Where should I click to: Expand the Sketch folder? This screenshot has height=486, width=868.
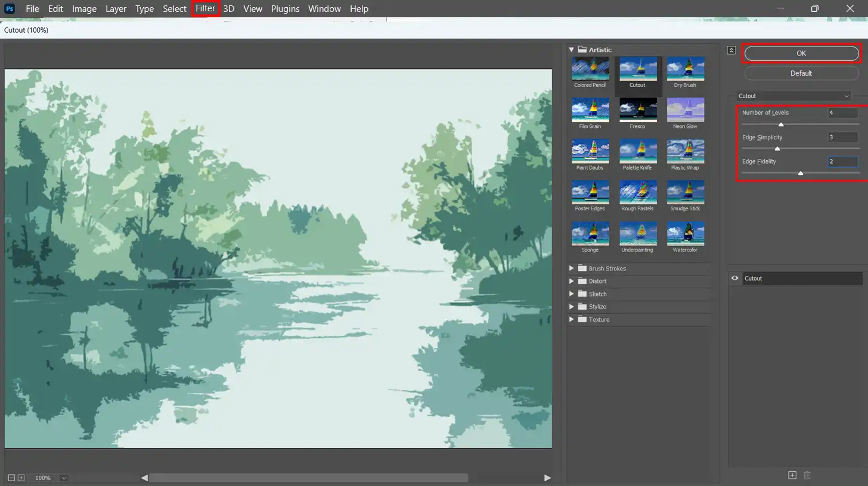571,294
